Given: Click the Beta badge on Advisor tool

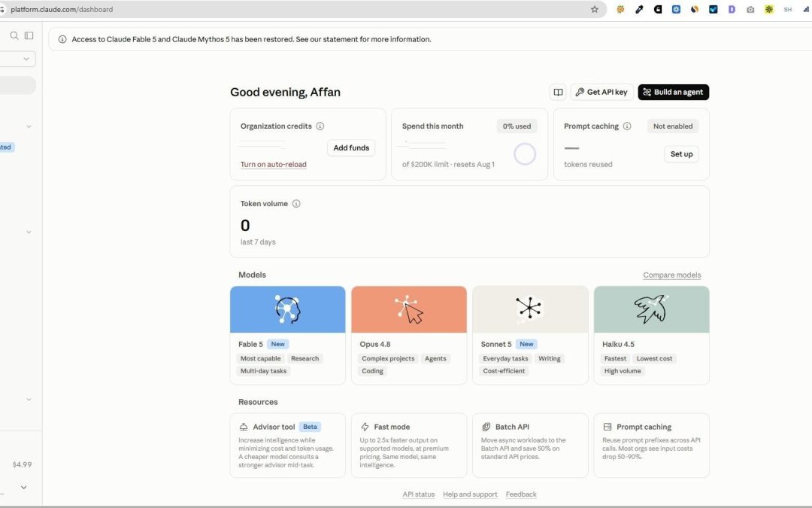Looking at the screenshot, I should [x=311, y=427].
